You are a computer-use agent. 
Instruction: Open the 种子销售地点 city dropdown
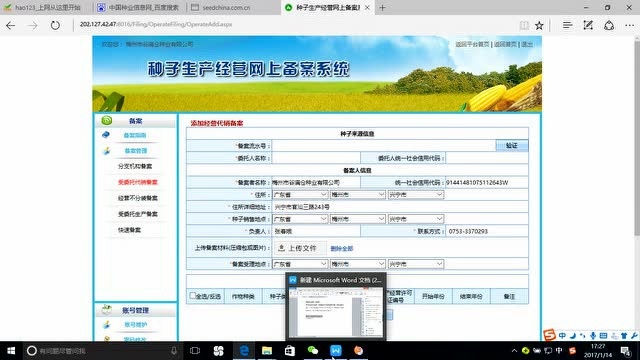358,219
